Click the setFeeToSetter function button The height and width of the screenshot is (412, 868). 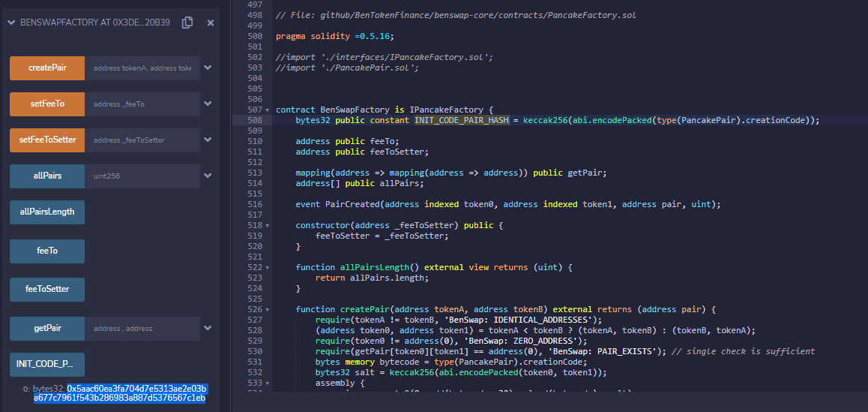point(47,140)
